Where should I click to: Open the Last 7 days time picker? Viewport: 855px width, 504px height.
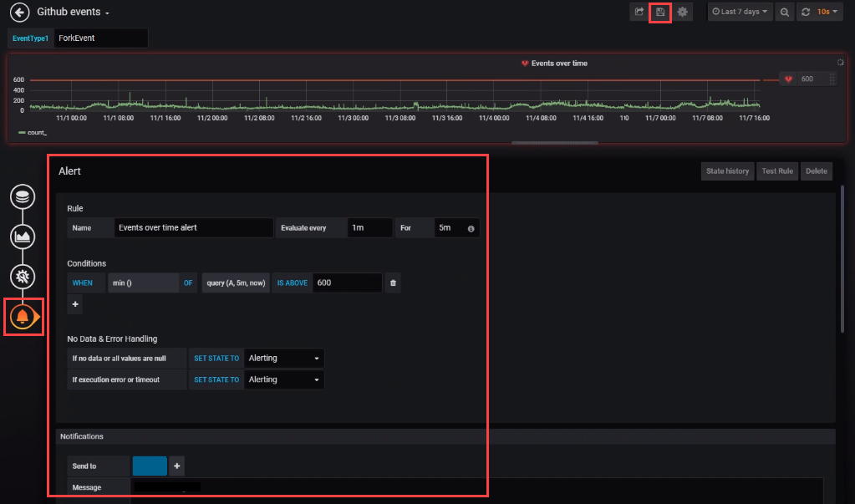[x=739, y=12]
